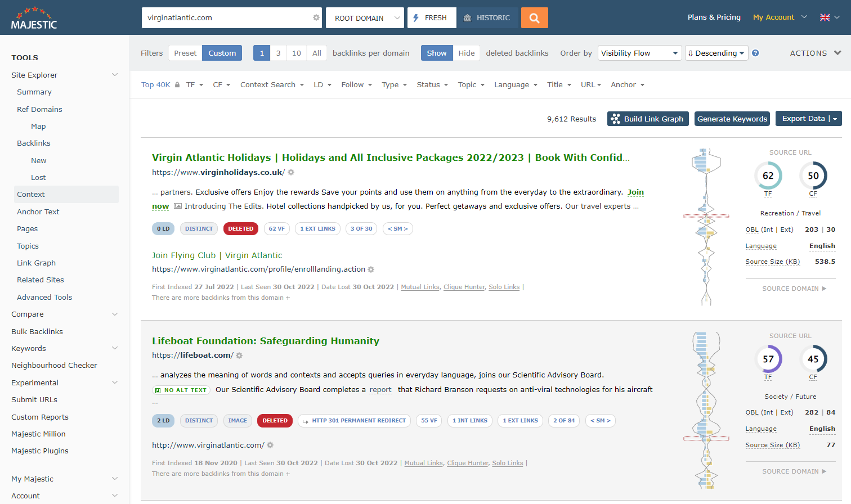Click gear icon beside enrolllanding.action URL
Viewport: 851px width, 504px height.
pos(371,269)
